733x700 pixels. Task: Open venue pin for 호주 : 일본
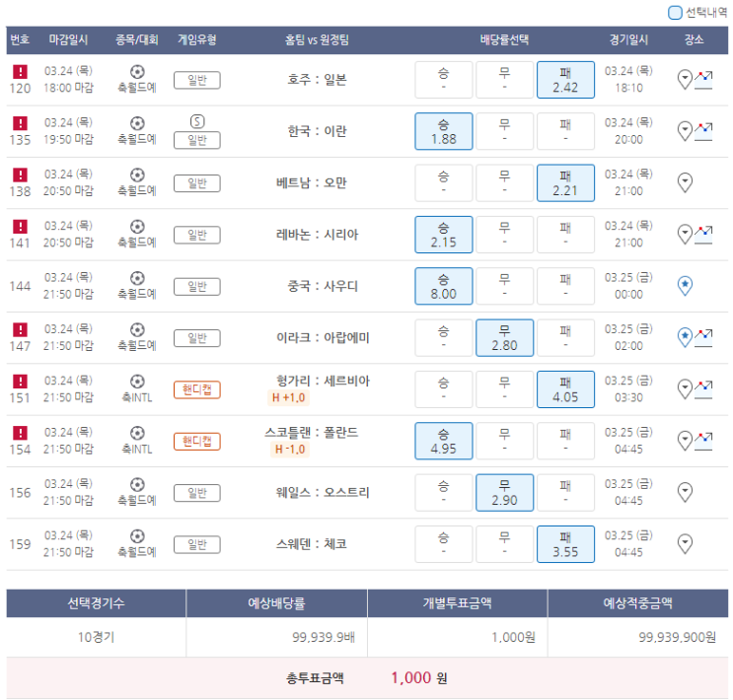click(685, 80)
